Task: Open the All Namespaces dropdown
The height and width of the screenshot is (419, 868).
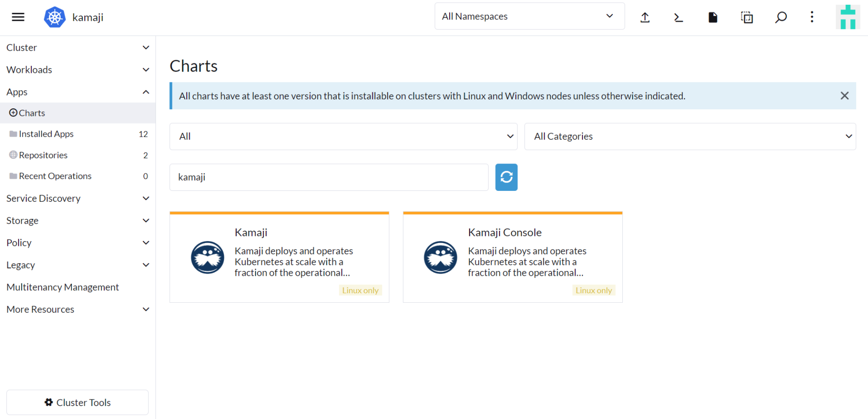Action: 529,16
